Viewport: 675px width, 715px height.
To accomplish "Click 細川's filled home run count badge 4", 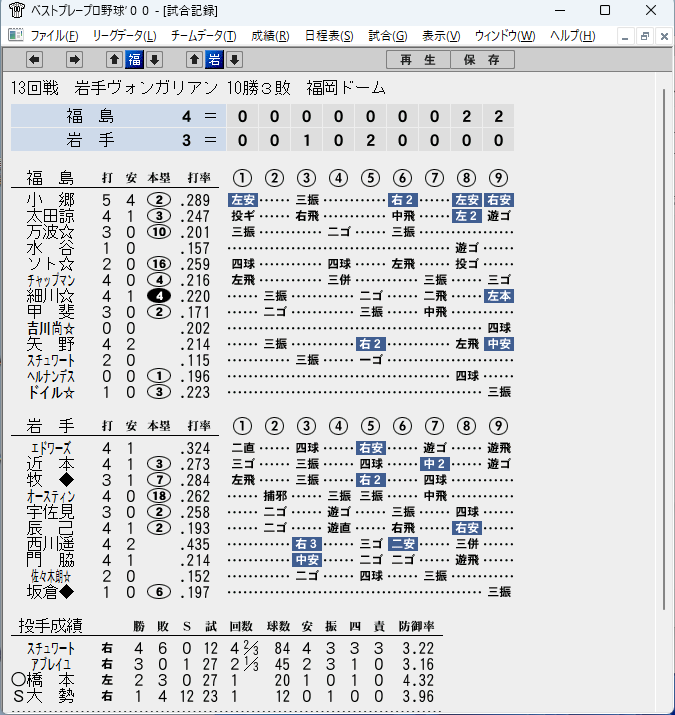I will [159, 296].
